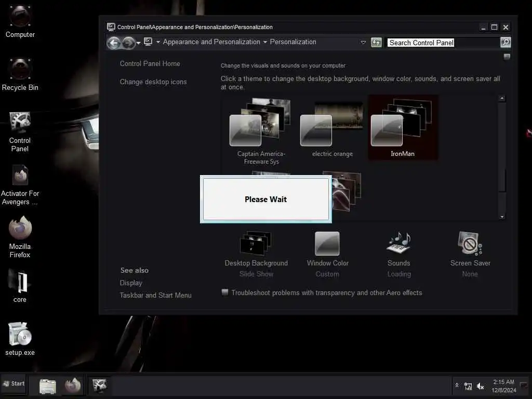Open recent pages dropdown next to Forward

tap(138, 43)
